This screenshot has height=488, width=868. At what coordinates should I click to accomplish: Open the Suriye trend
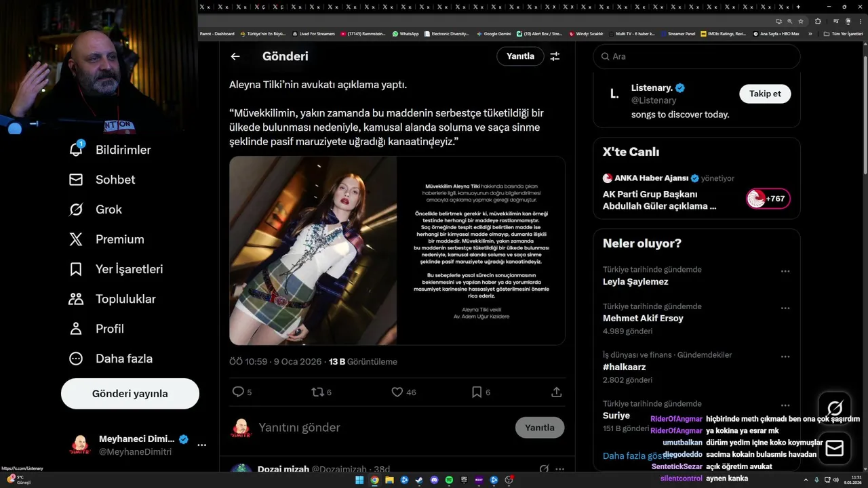[x=616, y=415]
